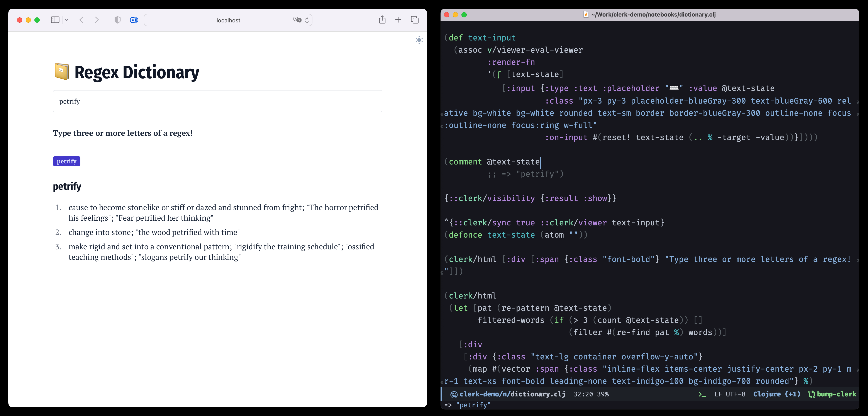The height and width of the screenshot is (416, 868).
Task: Click the blue password manager extension icon
Action: click(x=134, y=20)
